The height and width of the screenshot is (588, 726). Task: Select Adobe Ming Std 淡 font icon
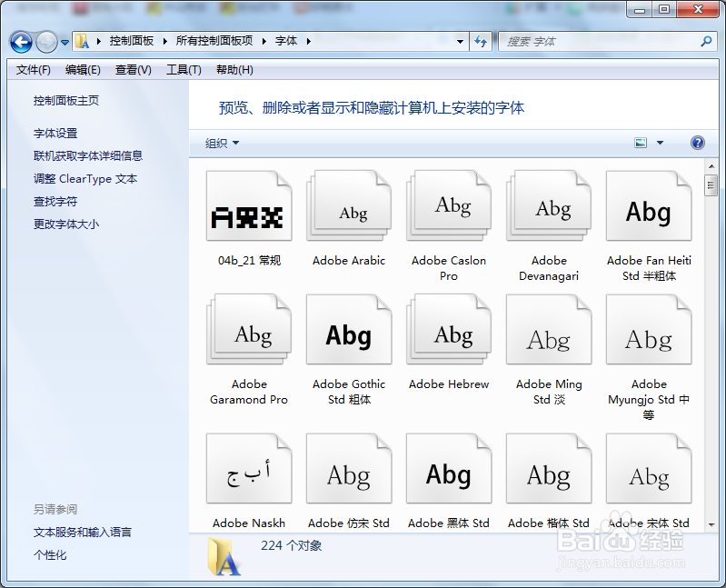click(549, 330)
